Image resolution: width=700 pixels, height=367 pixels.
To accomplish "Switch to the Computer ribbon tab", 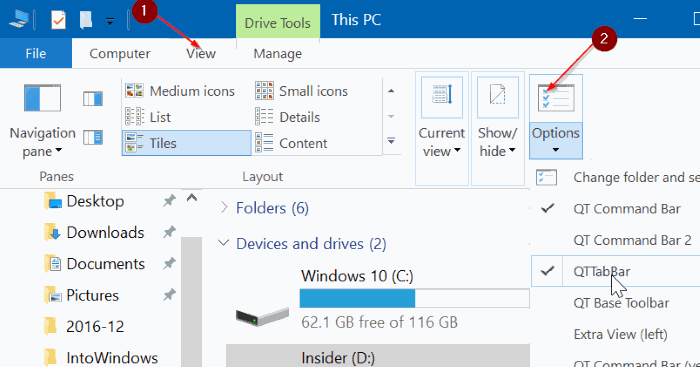I will pos(120,54).
